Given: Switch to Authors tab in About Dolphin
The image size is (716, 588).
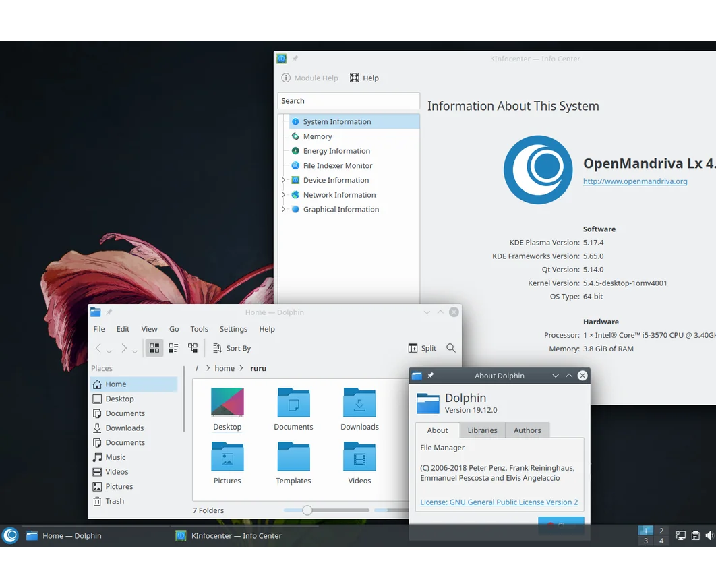Looking at the screenshot, I should (527, 430).
